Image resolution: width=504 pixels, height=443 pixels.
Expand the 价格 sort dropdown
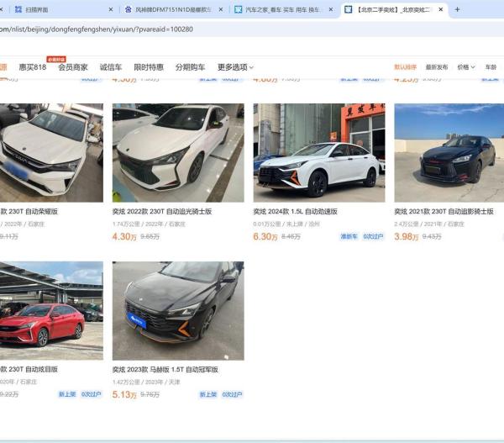pyautogui.click(x=466, y=67)
